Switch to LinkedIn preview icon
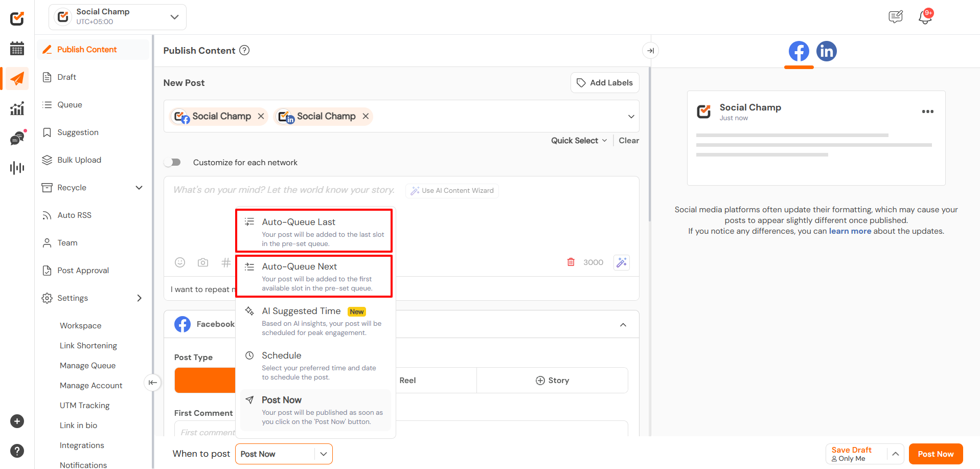Viewport: 980px width, 469px height. (827, 51)
